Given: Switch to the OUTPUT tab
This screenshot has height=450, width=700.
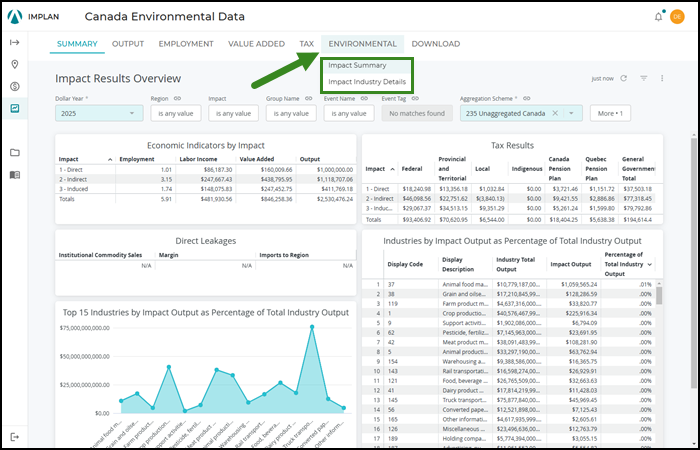Looking at the screenshot, I should [128, 44].
